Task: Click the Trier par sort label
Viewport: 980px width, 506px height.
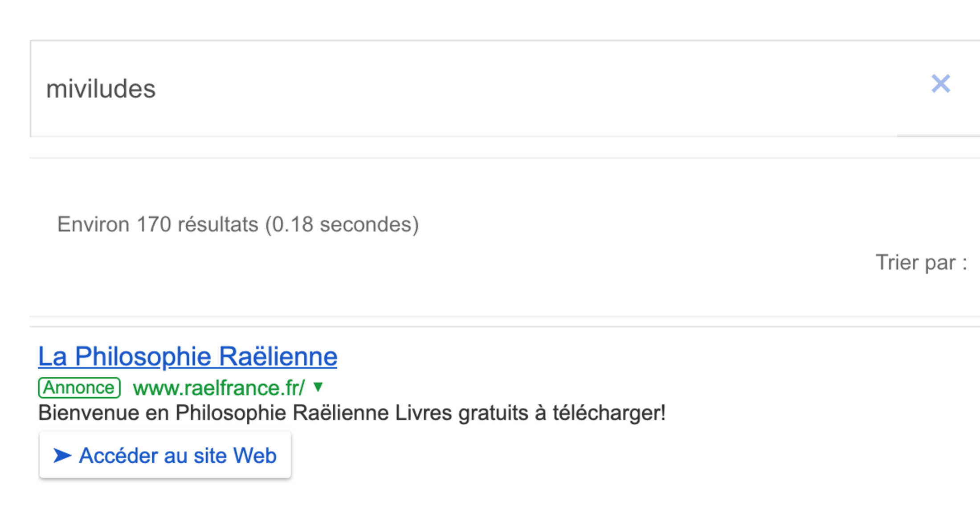Action: [x=921, y=263]
